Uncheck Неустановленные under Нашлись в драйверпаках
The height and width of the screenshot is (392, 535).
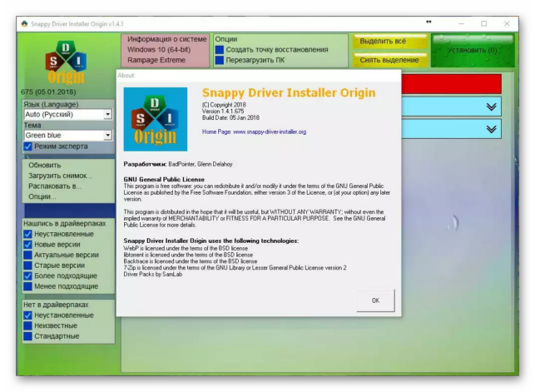tap(27, 234)
